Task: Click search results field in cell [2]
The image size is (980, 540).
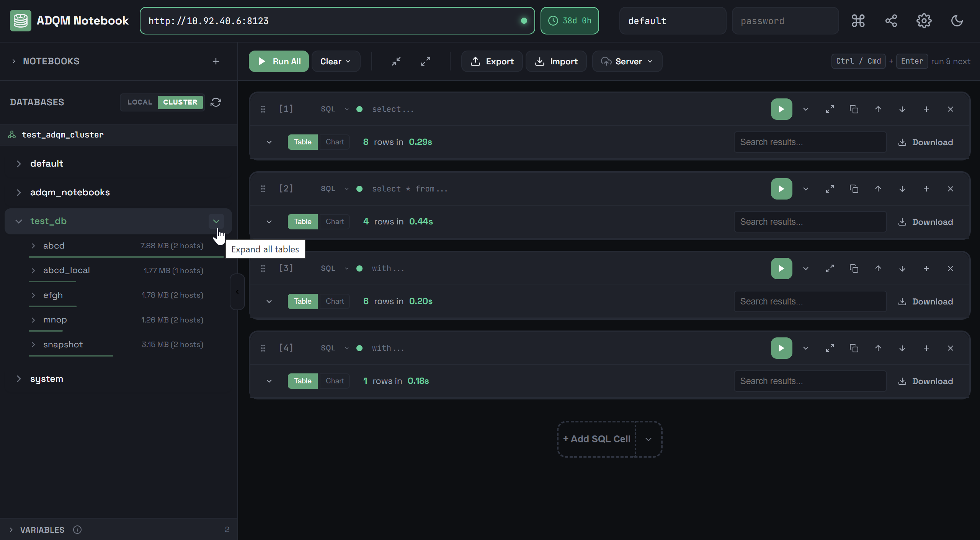Action: tap(810, 222)
